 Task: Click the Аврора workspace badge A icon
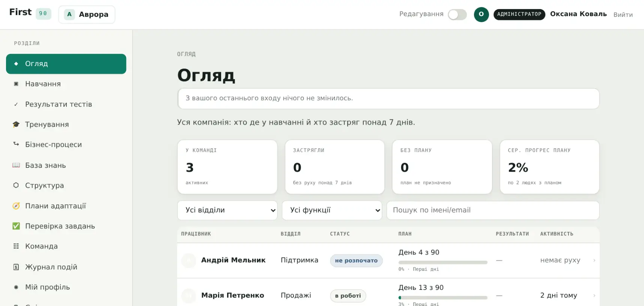[x=69, y=14]
